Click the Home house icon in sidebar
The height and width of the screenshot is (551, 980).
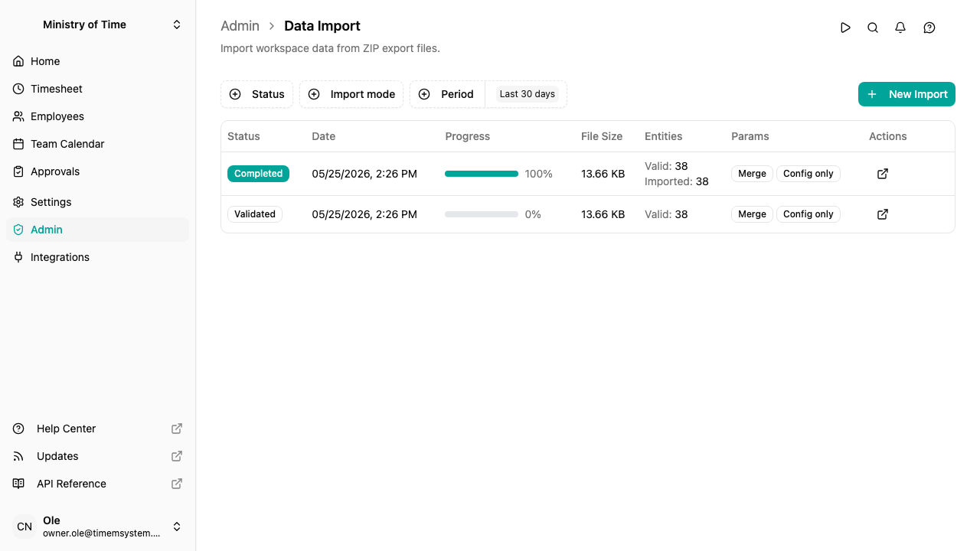[18, 61]
